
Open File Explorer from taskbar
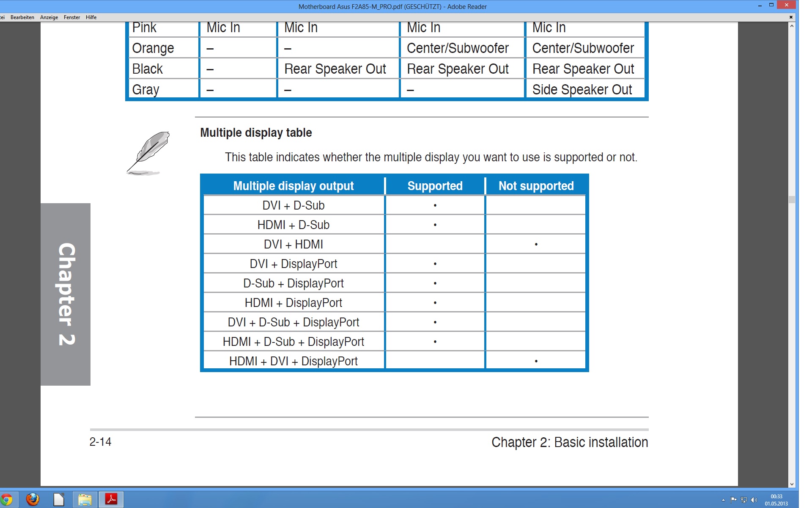point(85,500)
